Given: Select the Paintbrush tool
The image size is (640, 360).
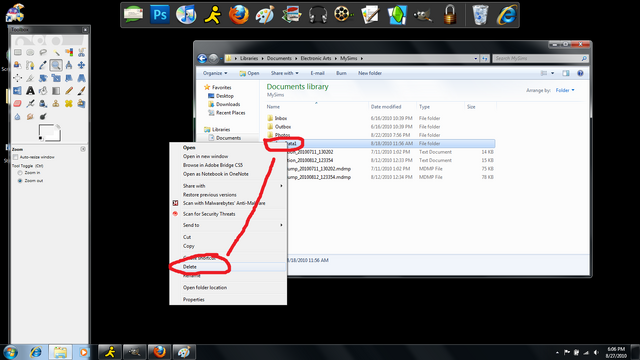Looking at the screenshot, I should click(x=82, y=90).
